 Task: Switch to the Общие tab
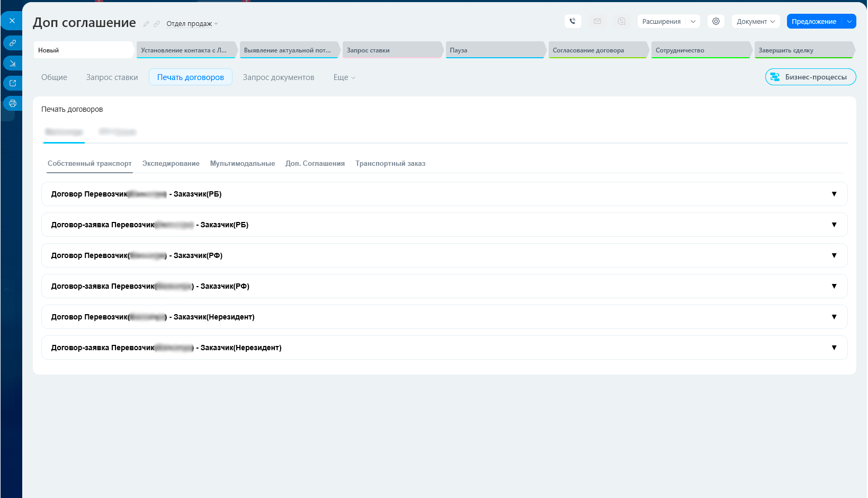pyautogui.click(x=54, y=77)
